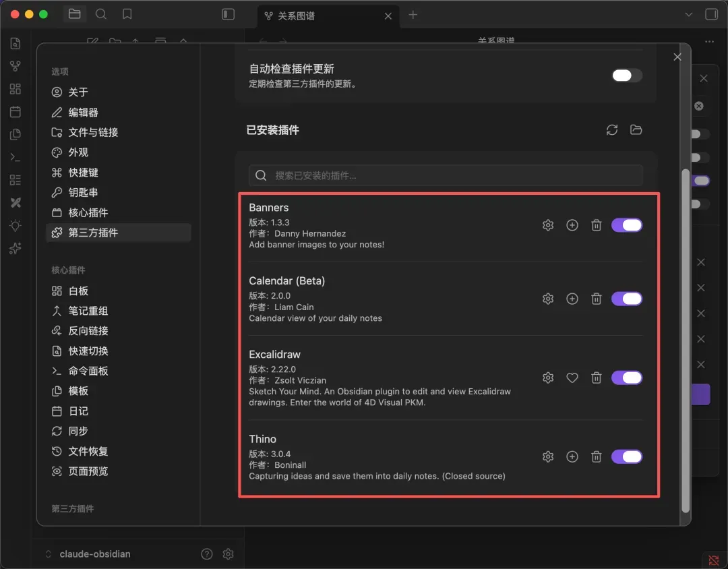This screenshot has height=569, width=728.
Task: Open 白板 core plugin settings
Action: 119,291
